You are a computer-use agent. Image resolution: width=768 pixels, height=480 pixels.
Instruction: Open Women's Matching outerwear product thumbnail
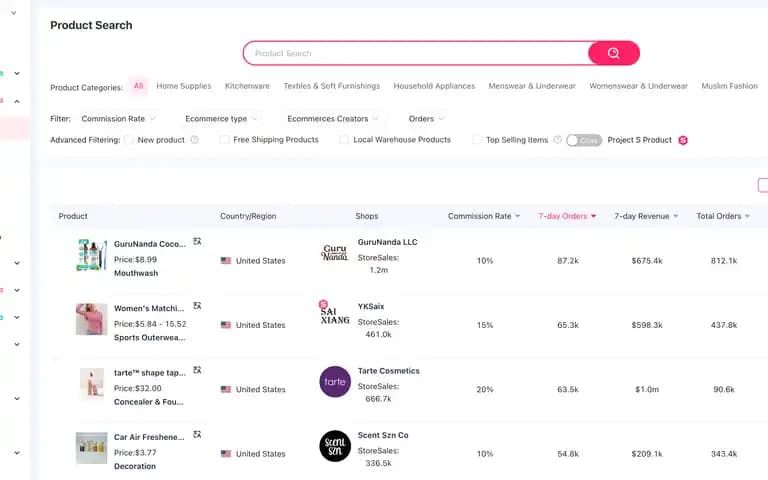(x=92, y=319)
